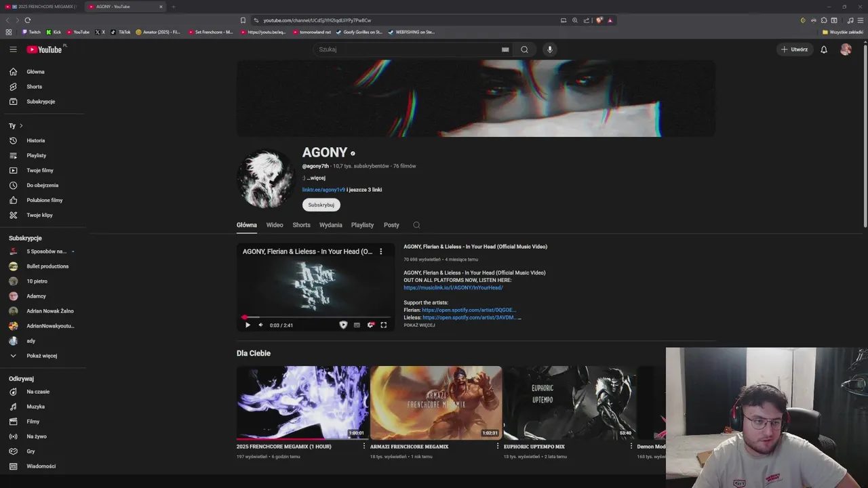Viewport: 868px width, 488px height.
Task: Open the Utwórz create menu
Action: click(x=794, y=49)
